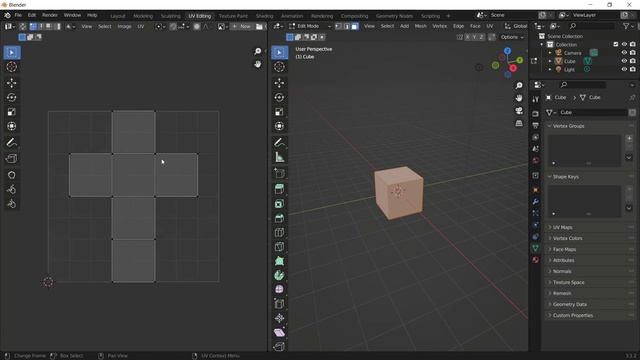This screenshot has height=360, width=640.
Task: Open the UV menu in UV editor header
Action: [141, 27]
